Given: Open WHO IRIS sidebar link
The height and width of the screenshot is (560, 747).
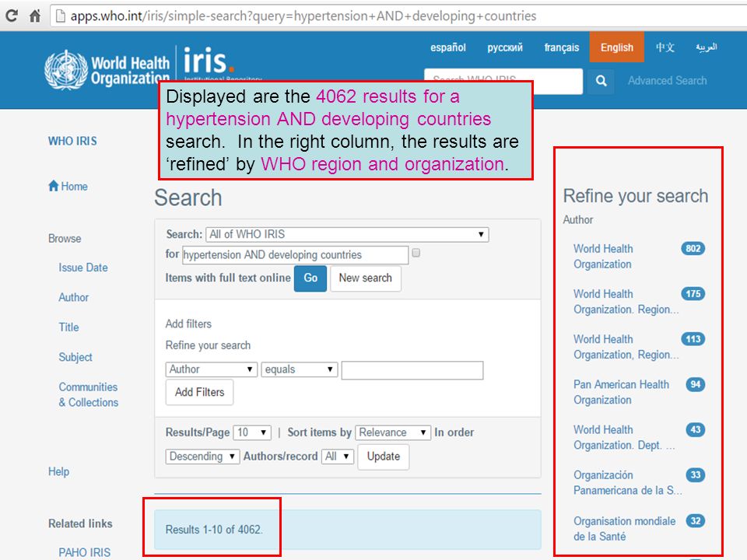Looking at the screenshot, I should click(x=72, y=142).
